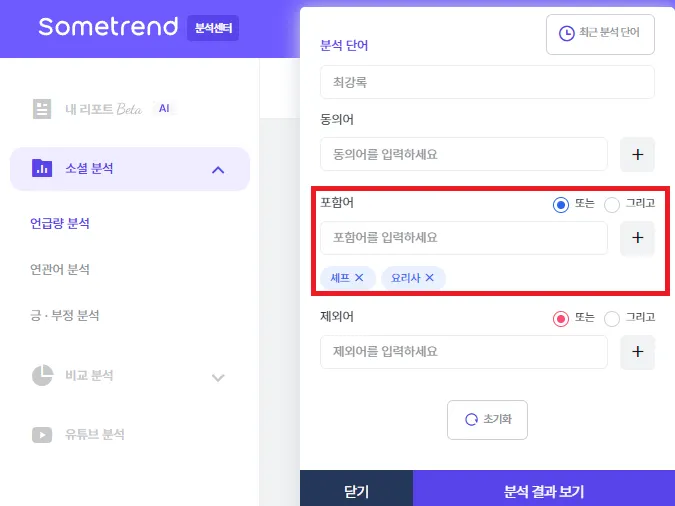Remove the 셰프 tag via its X

tap(359, 278)
